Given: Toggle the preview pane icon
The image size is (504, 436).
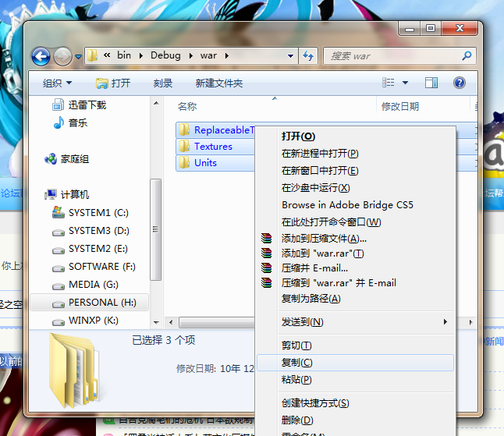Looking at the screenshot, I should pos(431,83).
